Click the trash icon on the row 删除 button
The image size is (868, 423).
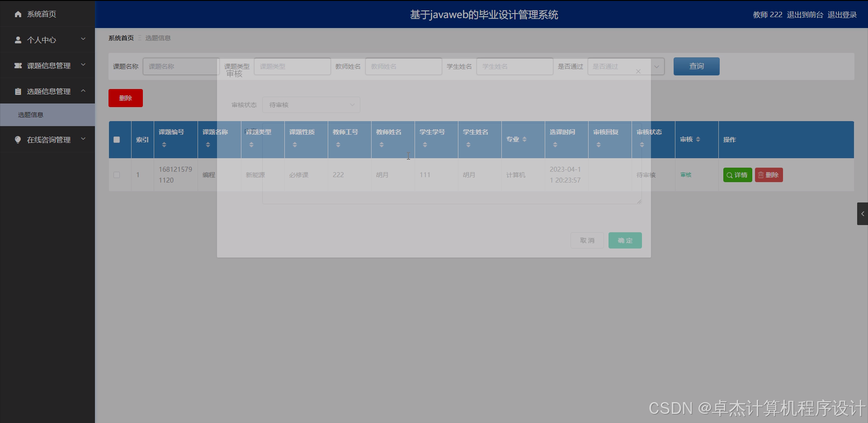761,175
